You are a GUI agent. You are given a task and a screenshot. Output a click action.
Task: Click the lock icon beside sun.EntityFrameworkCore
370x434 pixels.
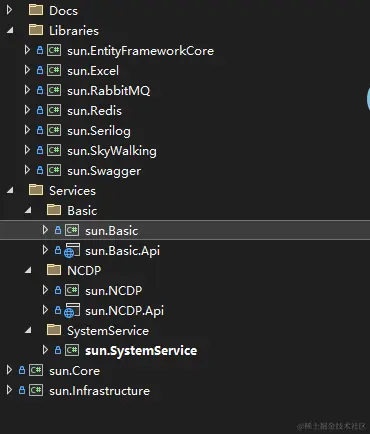[x=40, y=50]
